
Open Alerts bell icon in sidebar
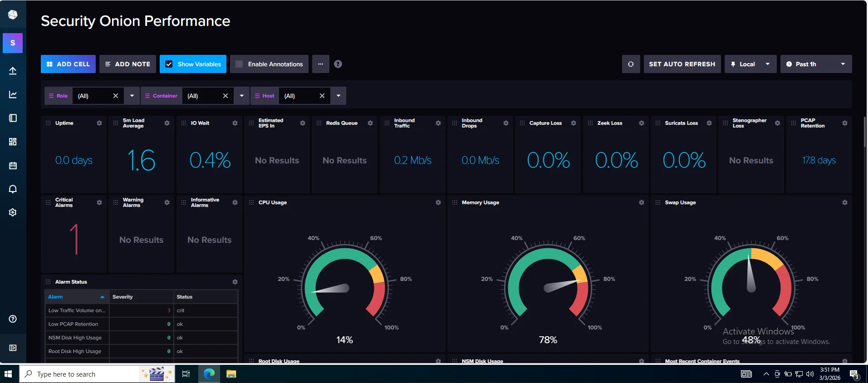[13, 189]
